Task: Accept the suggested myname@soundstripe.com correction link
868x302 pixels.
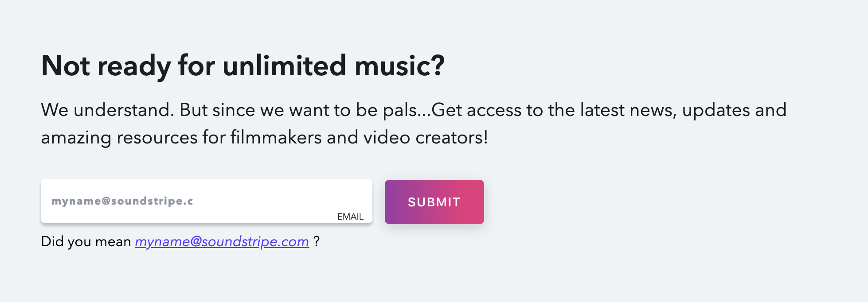Action: tap(222, 241)
